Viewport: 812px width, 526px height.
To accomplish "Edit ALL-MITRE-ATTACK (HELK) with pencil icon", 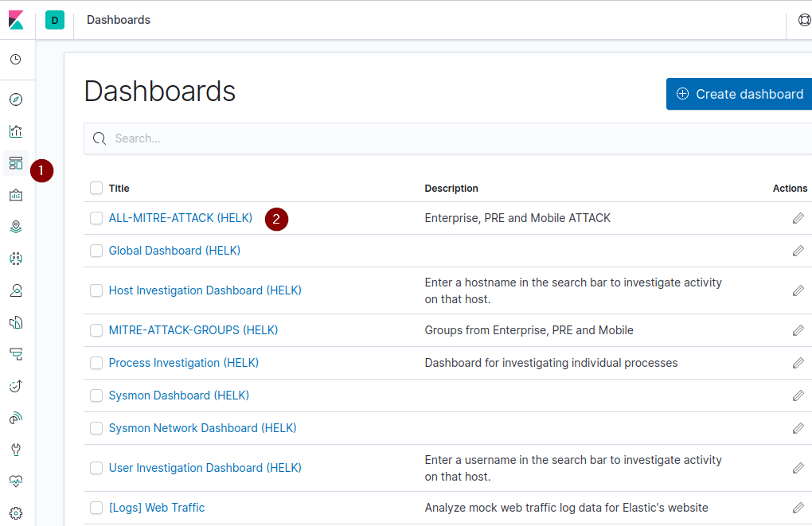I will (798, 218).
